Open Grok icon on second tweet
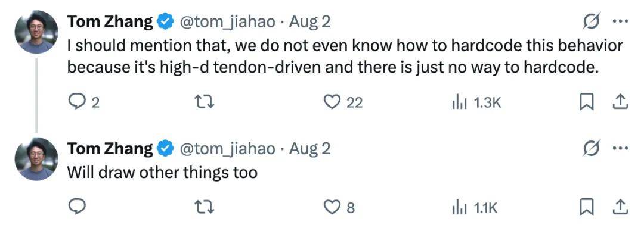The width and height of the screenshot is (644, 228). click(x=592, y=148)
